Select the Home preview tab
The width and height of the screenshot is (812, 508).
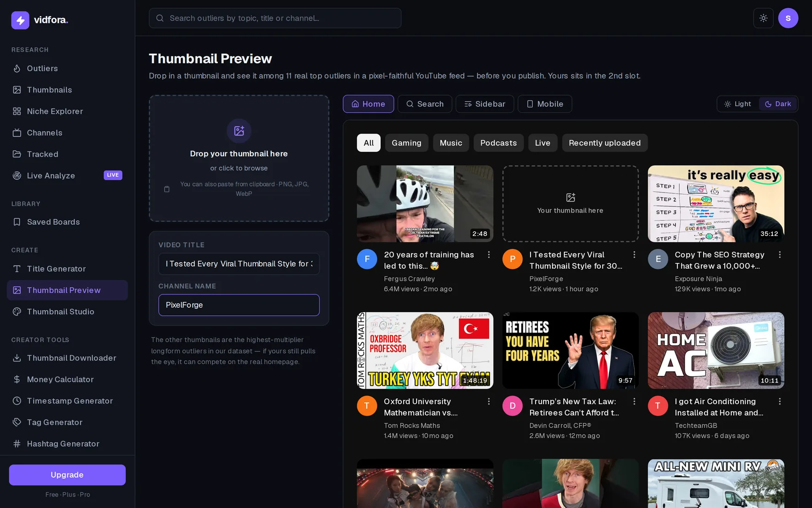pyautogui.click(x=368, y=104)
